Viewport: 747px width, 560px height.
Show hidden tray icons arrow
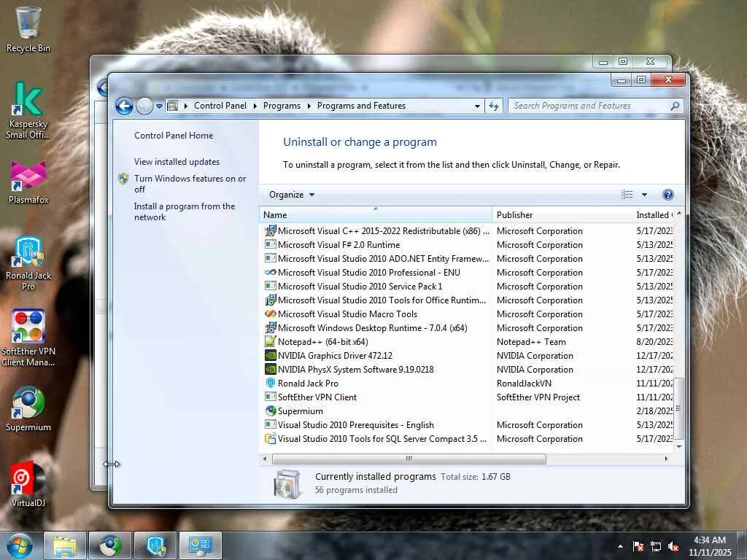[x=620, y=547]
